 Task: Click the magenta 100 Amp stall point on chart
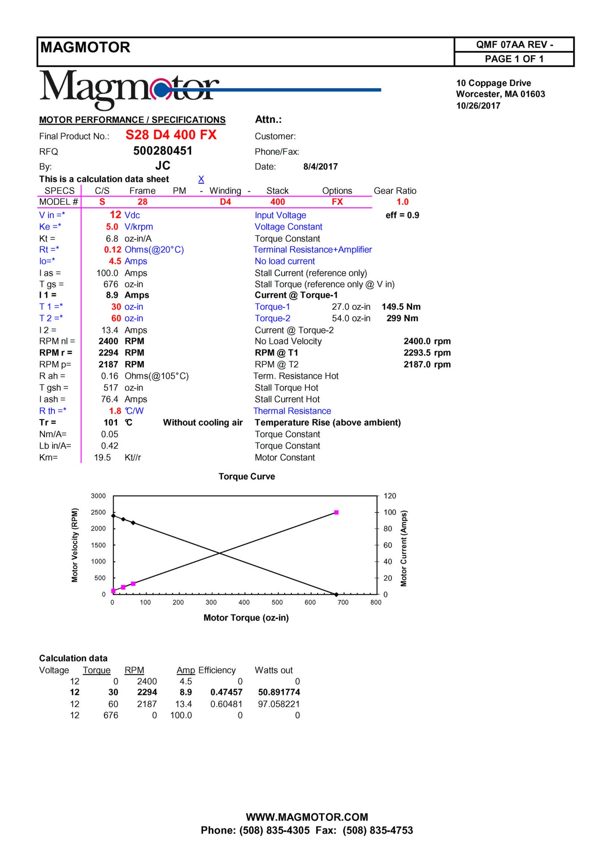coord(336,512)
